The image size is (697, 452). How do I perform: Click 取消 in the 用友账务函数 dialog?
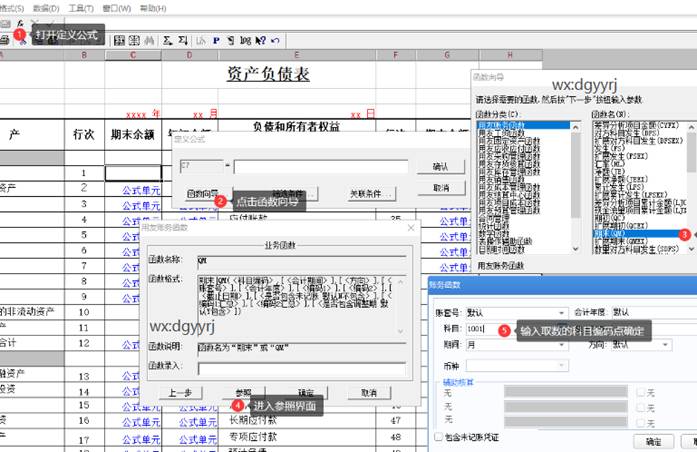pyautogui.click(x=369, y=393)
